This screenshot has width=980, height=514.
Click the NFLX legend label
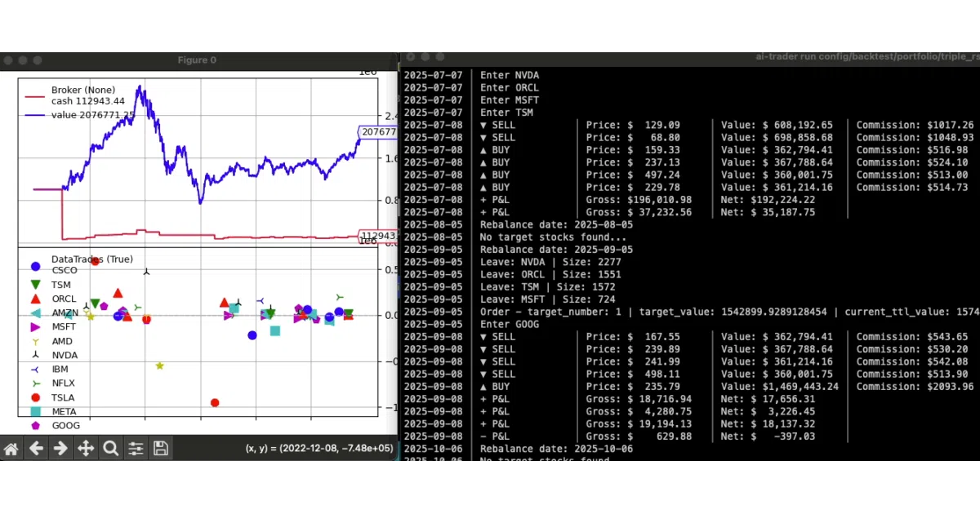[x=64, y=383]
